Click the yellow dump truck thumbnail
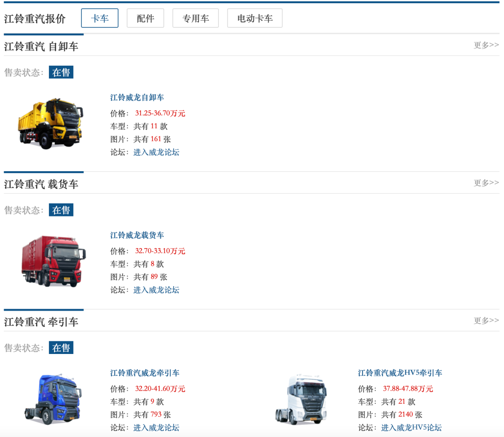Viewport: 504px width, 437px height. pos(50,123)
